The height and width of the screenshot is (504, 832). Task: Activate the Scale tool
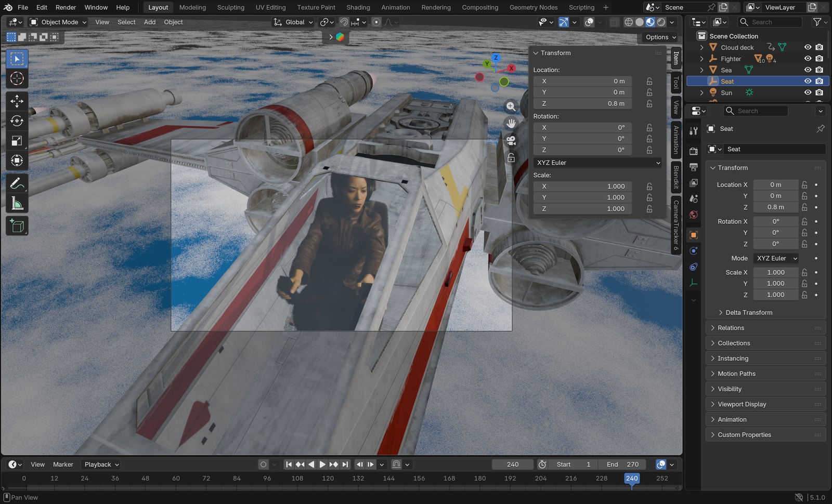pos(17,141)
